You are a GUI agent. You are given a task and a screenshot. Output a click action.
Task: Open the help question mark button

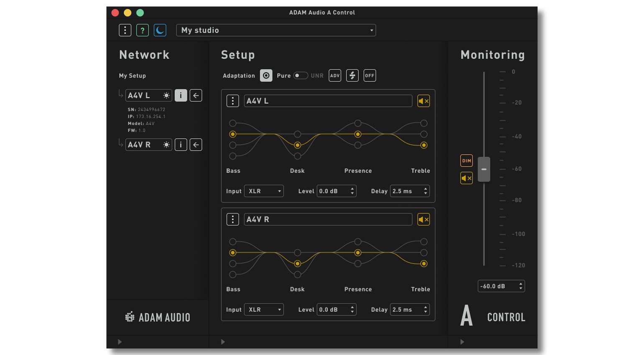pyautogui.click(x=143, y=30)
